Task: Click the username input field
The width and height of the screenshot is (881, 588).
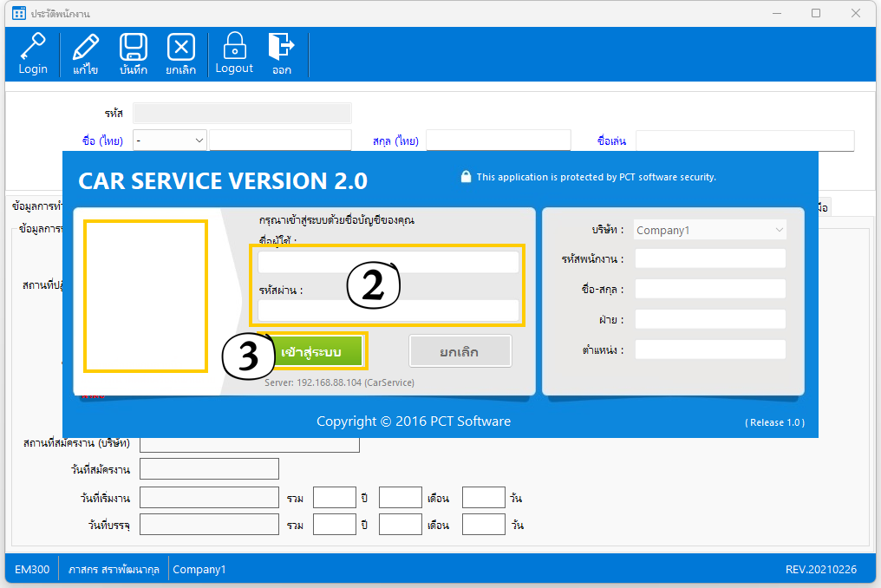Action: tap(388, 262)
